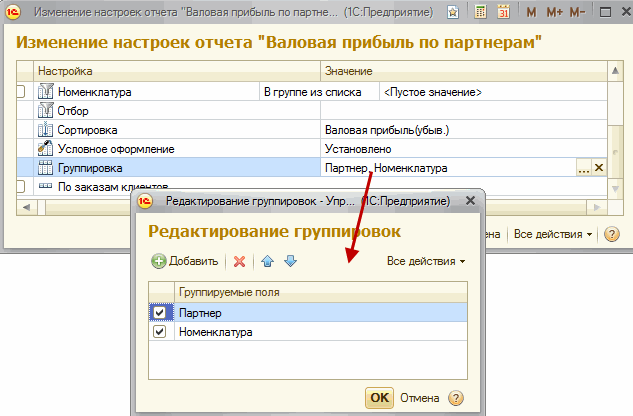Open calendar icon in title bar

[503, 12]
